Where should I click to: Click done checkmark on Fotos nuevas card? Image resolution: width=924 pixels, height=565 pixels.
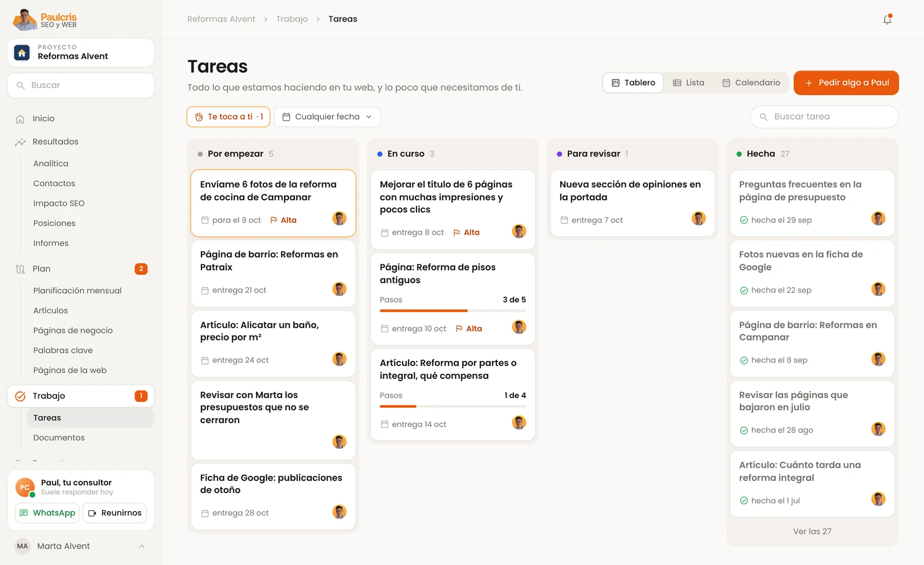pyautogui.click(x=744, y=291)
